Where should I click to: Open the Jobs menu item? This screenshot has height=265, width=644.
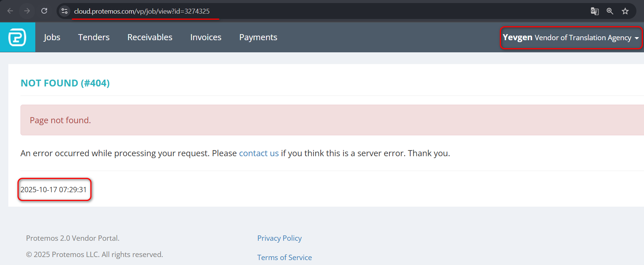click(x=52, y=37)
